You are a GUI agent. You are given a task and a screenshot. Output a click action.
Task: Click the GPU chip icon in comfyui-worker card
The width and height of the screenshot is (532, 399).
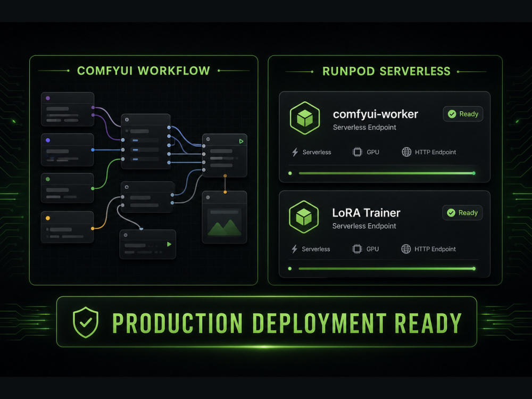click(358, 152)
